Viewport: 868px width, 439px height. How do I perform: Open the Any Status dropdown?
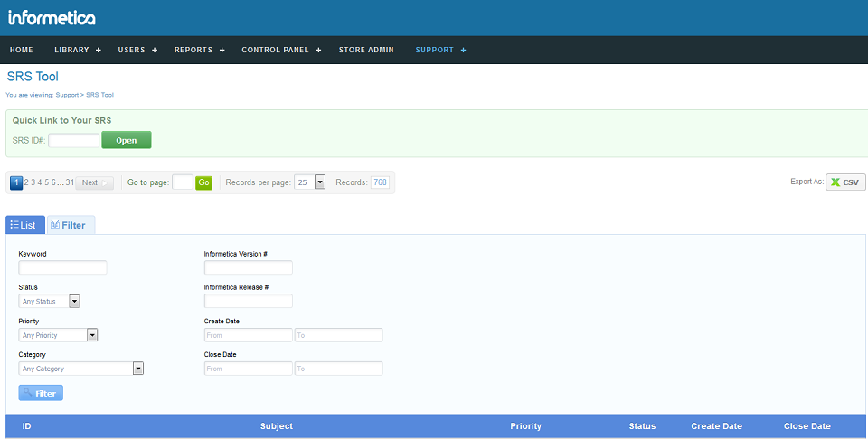[49, 302]
